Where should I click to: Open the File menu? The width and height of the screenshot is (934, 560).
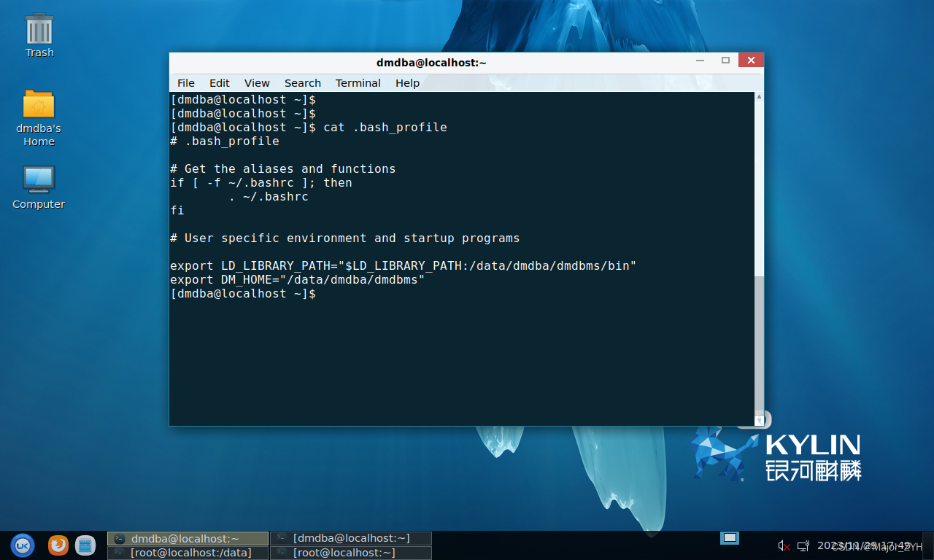pos(186,83)
